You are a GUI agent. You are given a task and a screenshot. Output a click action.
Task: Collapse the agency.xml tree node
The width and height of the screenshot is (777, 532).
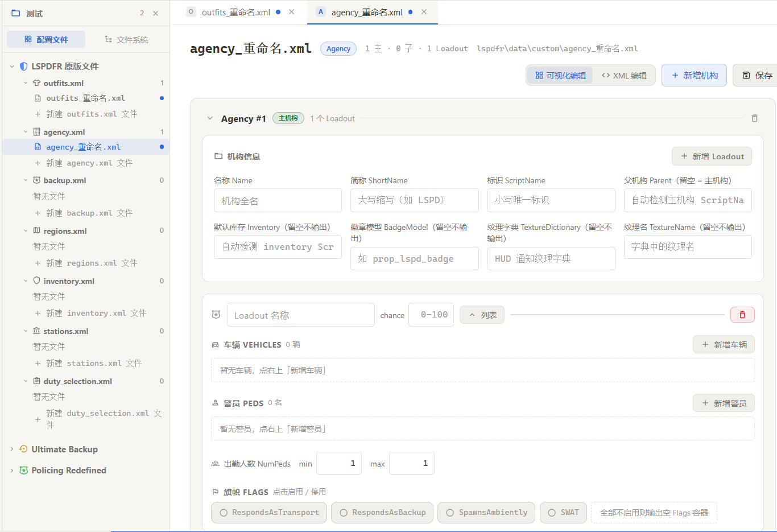coord(26,132)
